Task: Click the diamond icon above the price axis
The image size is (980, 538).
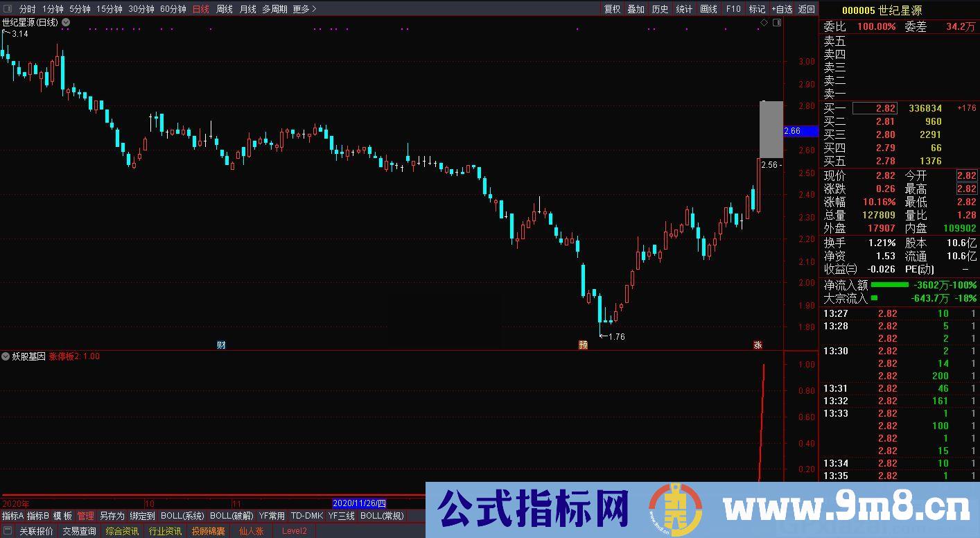Action: pos(764,23)
